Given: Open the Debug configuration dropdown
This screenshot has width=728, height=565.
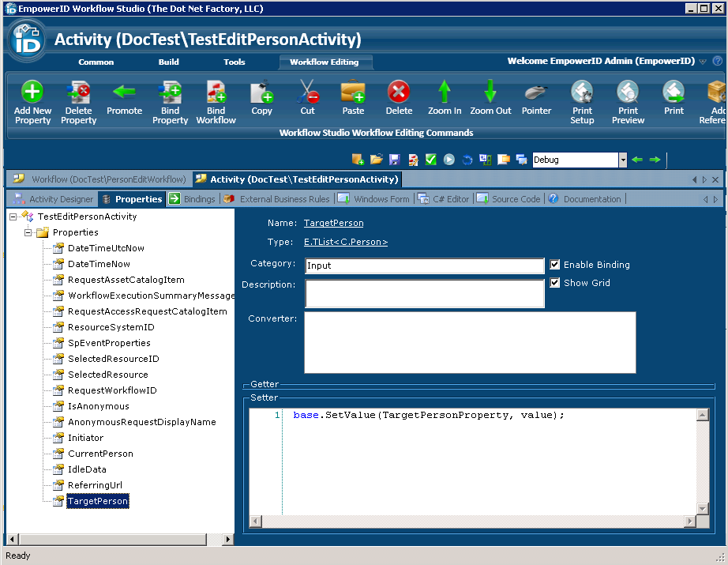Looking at the screenshot, I should [x=622, y=160].
